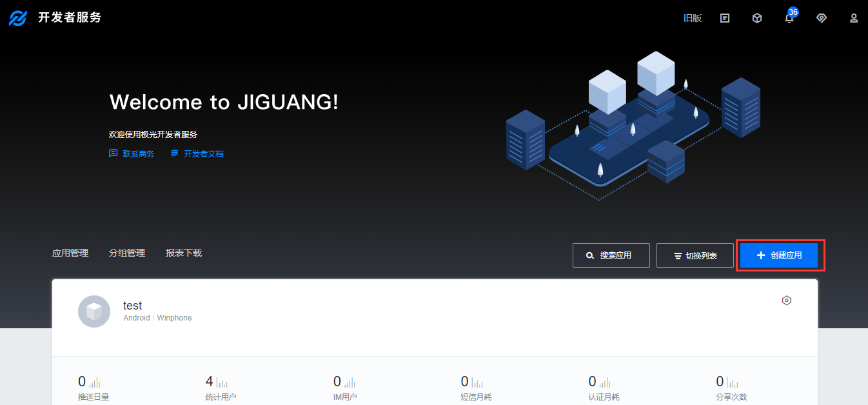Click the 切换列表 button
The image size is (868, 405).
tap(695, 255)
